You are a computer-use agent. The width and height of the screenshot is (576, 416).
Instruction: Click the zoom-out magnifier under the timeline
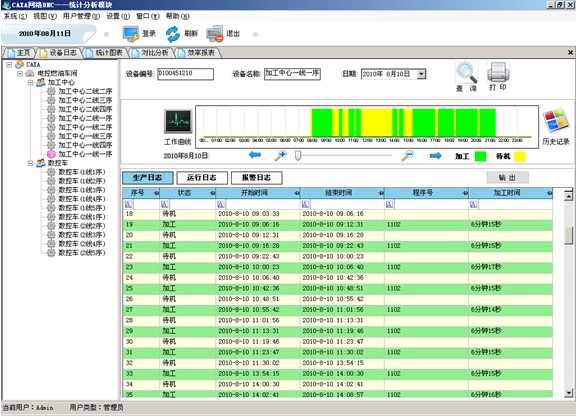(x=407, y=155)
